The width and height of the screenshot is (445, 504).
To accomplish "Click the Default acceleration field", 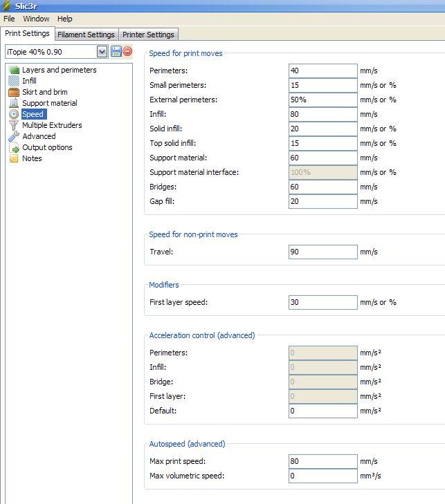I will 323,411.
